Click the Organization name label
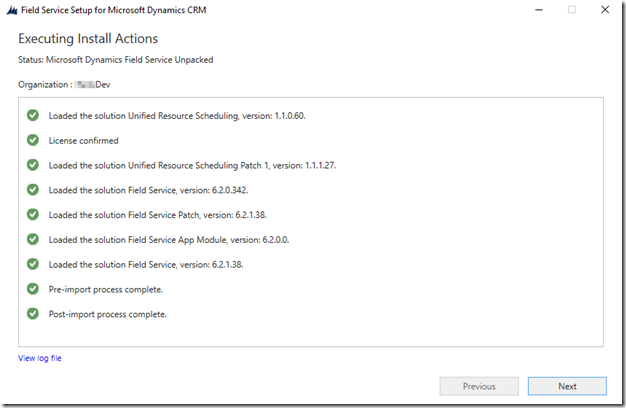Viewport: 626px width, 408px height. click(64, 85)
